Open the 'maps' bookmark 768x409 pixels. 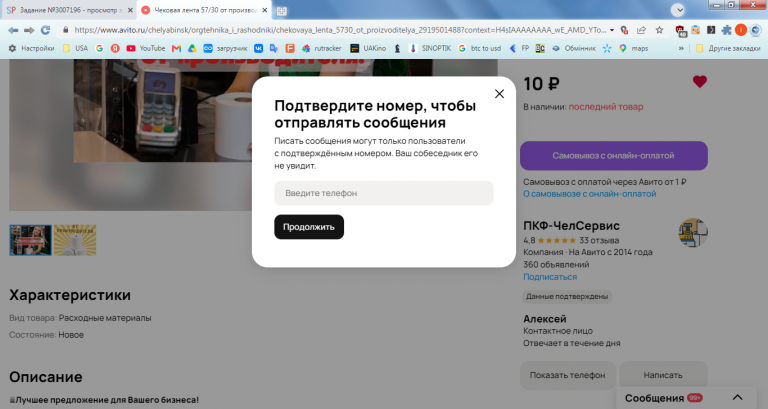point(633,48)
